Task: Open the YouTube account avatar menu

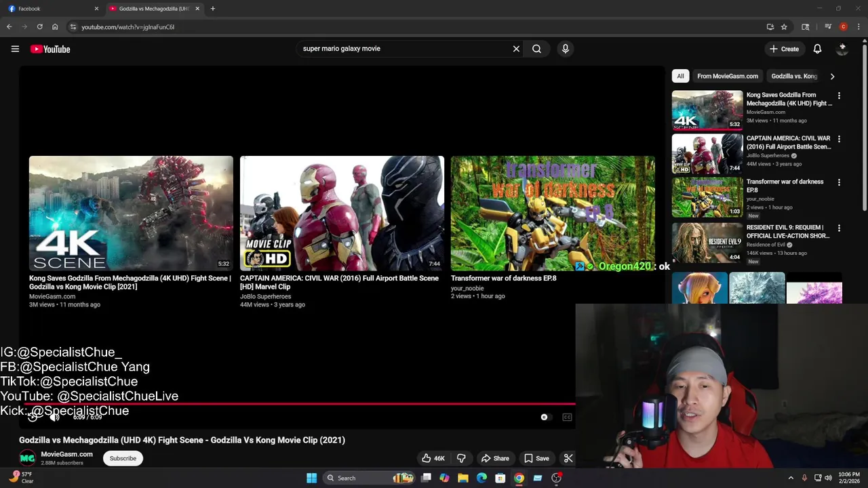Action: pos(842,49)
